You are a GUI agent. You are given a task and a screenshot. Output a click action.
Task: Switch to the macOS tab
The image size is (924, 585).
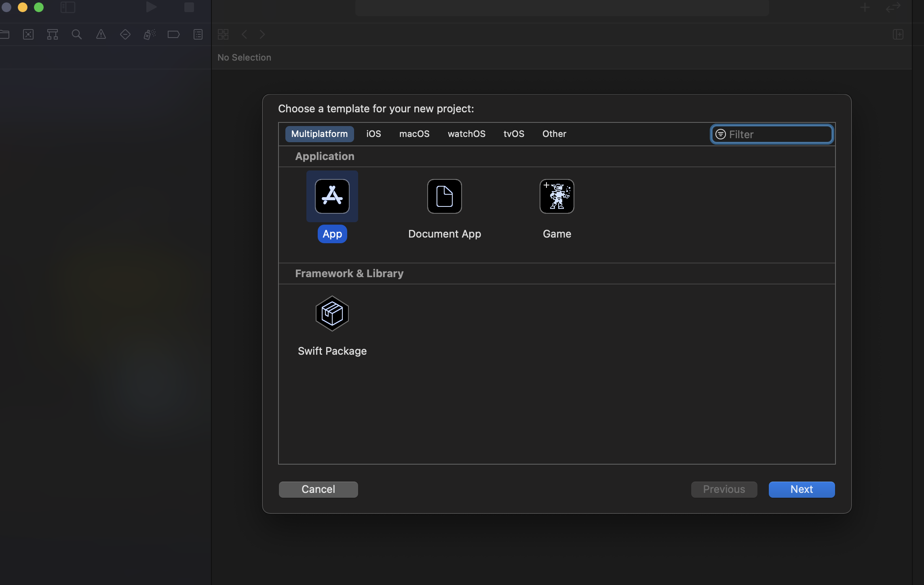click(414, 134)
